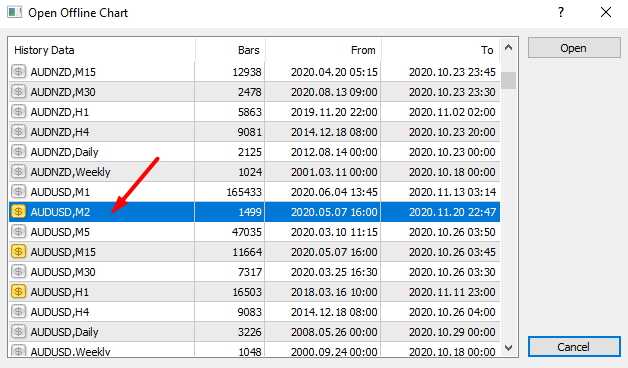Sort by the To column header
628x368 pixels.
(x=440, y=50)
